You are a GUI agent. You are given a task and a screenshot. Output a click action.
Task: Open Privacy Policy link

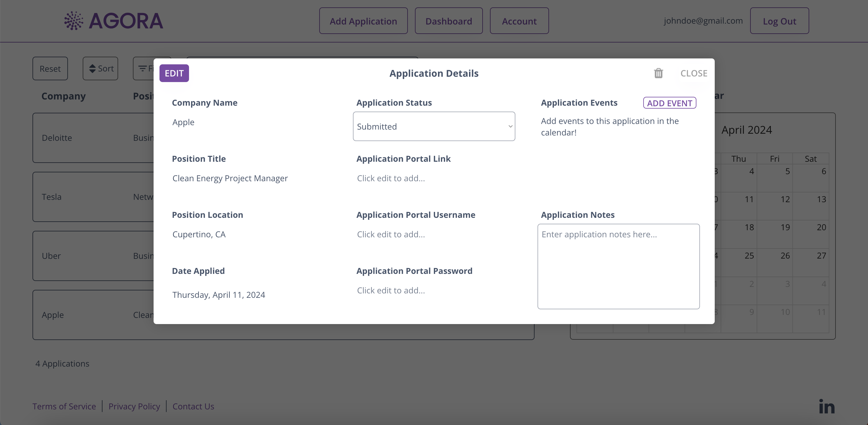(134, 406)
